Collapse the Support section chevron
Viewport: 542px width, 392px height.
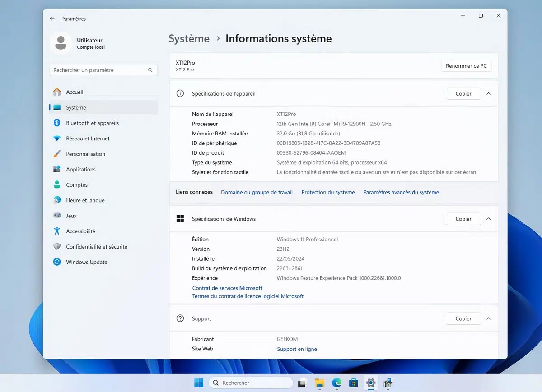pyautogui.click(x=488, y=318)
